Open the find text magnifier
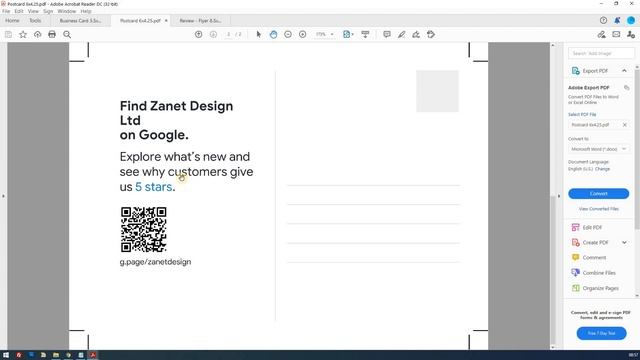 pyautogui.click(x=67, y=35)
